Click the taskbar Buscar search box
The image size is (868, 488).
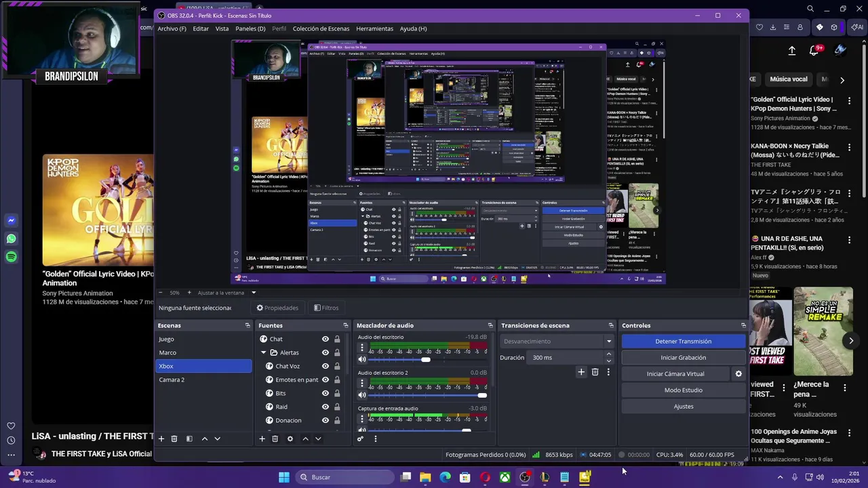coord(345,477)
